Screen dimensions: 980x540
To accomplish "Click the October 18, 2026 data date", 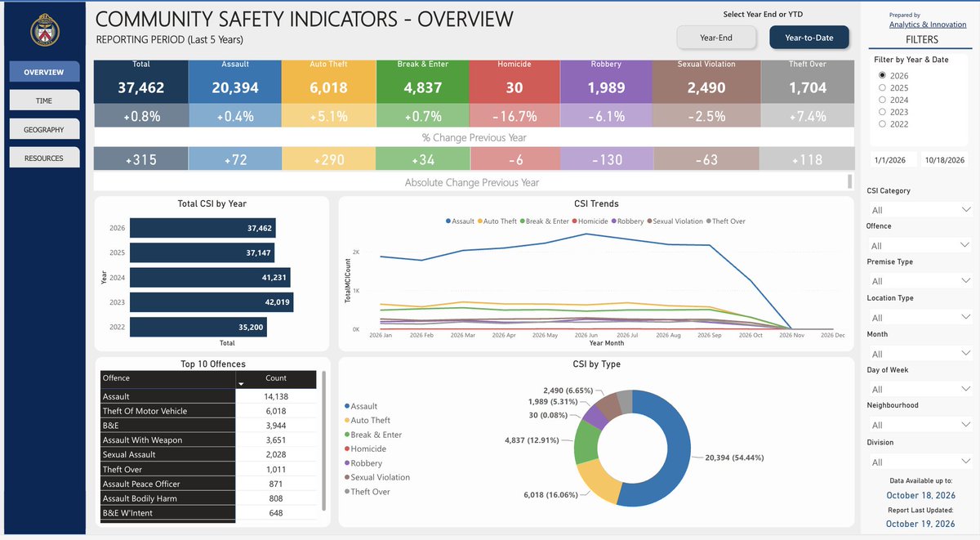I will [x=920, y=495].
